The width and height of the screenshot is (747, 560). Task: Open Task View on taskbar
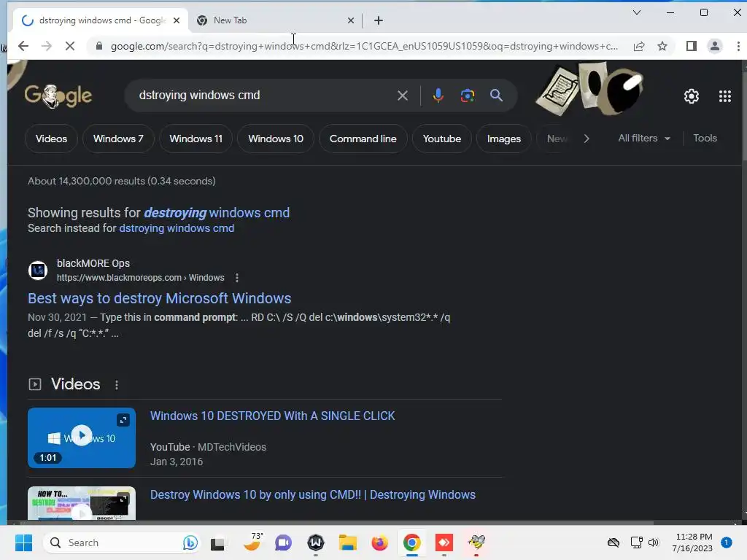click(217, 542)
